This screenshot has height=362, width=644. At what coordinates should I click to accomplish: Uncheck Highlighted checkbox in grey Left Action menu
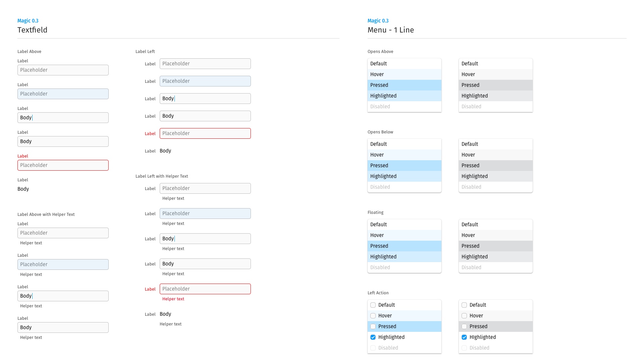[x=464, y=337]
